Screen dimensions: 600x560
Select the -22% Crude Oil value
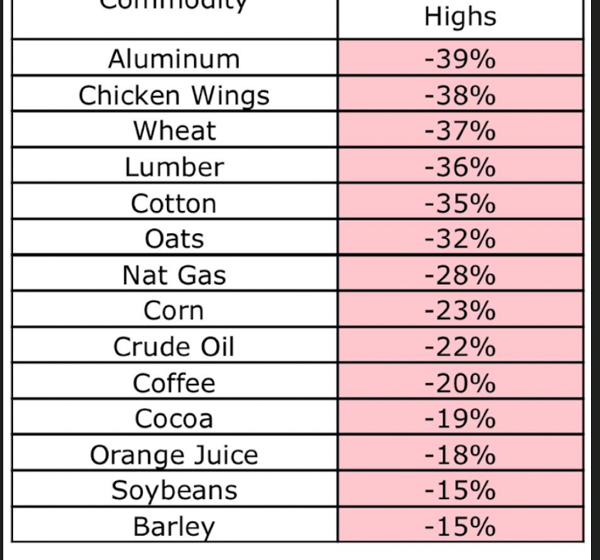(x=461, y=346)
